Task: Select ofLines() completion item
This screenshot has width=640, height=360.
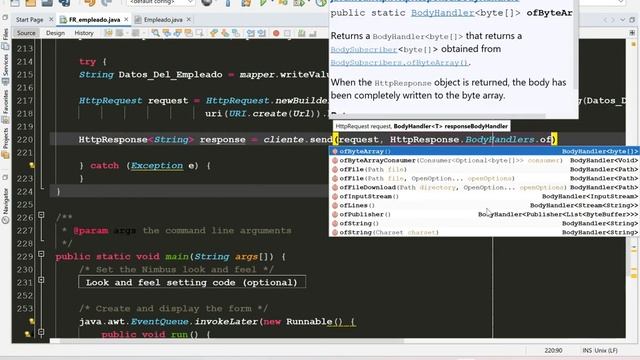Action: (x=484, y=205)
